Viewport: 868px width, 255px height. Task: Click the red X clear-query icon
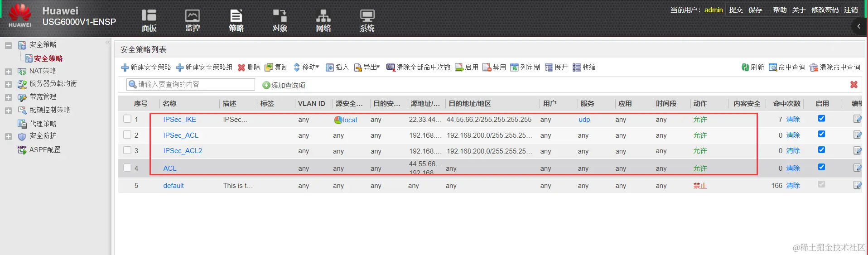tap(854, 85)
